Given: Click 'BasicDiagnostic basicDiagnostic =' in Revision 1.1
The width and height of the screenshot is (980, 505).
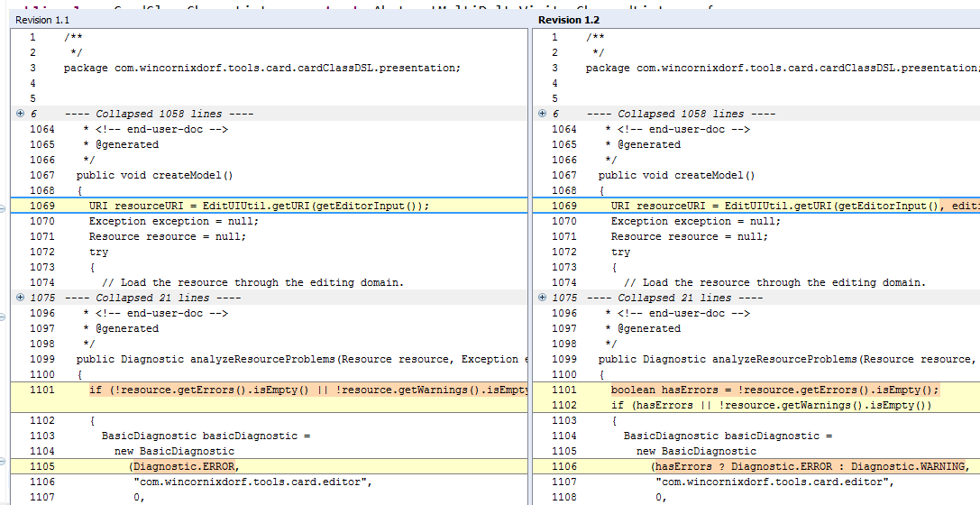Looking at the screenshot, I should pos(206,436).
